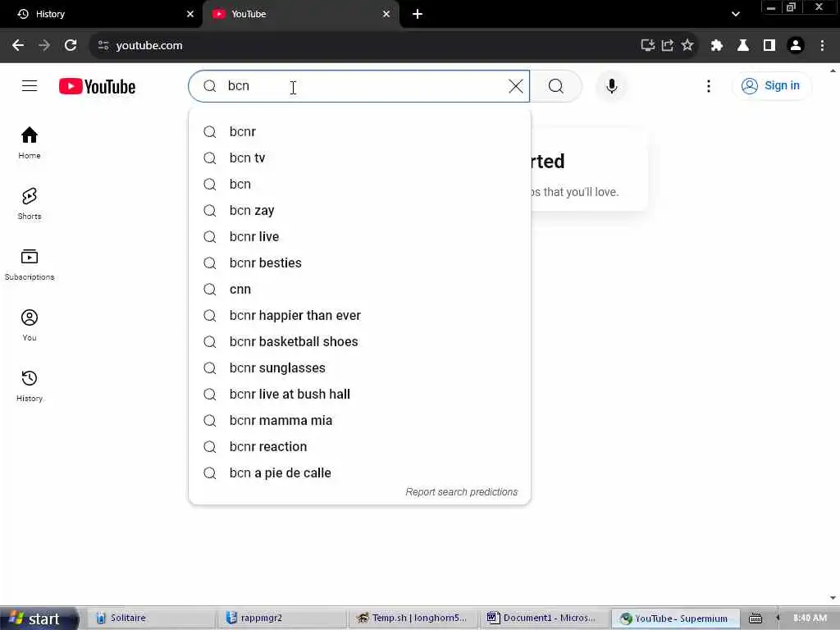Pick "bcnr mamma mia" suggestion
Screen dimensions: 840x630
(359, 420)
